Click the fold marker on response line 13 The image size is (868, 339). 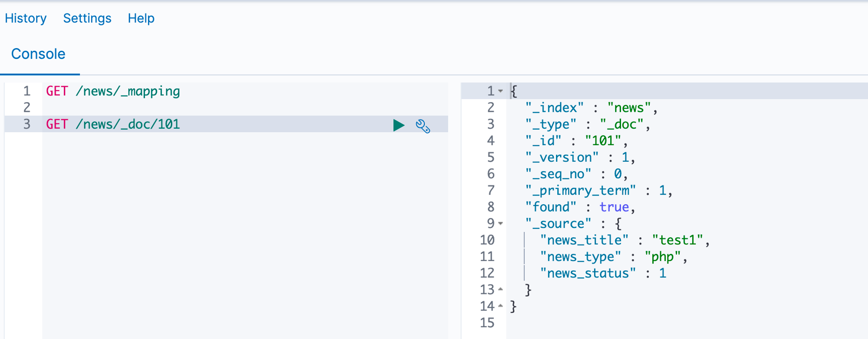coord(500,289)
